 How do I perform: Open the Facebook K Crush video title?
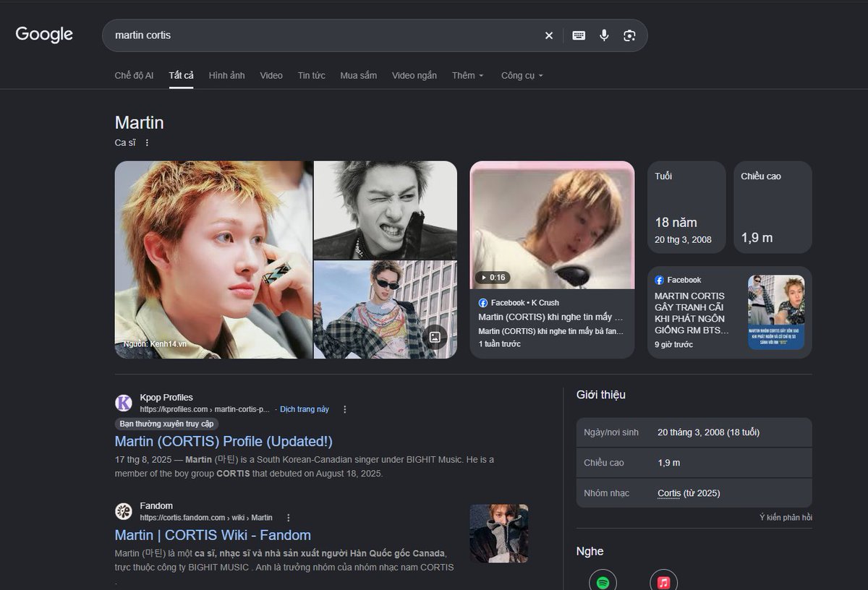pos(550,317)
